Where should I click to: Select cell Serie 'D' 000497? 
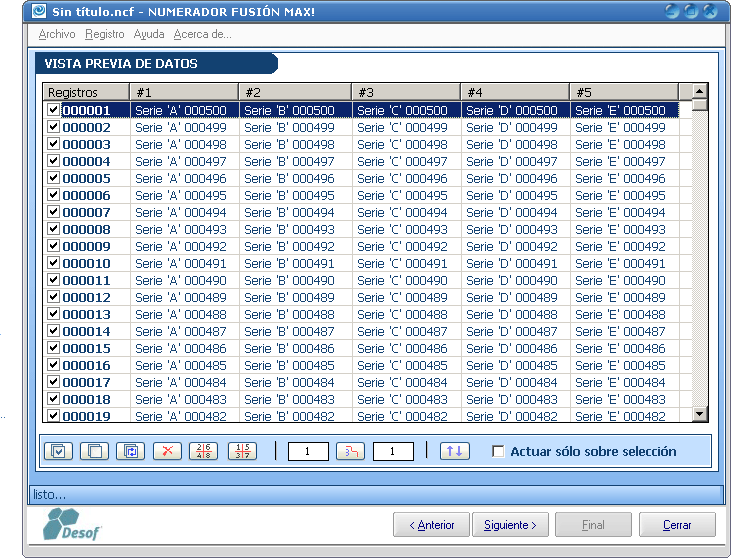(x=515, y=161)
